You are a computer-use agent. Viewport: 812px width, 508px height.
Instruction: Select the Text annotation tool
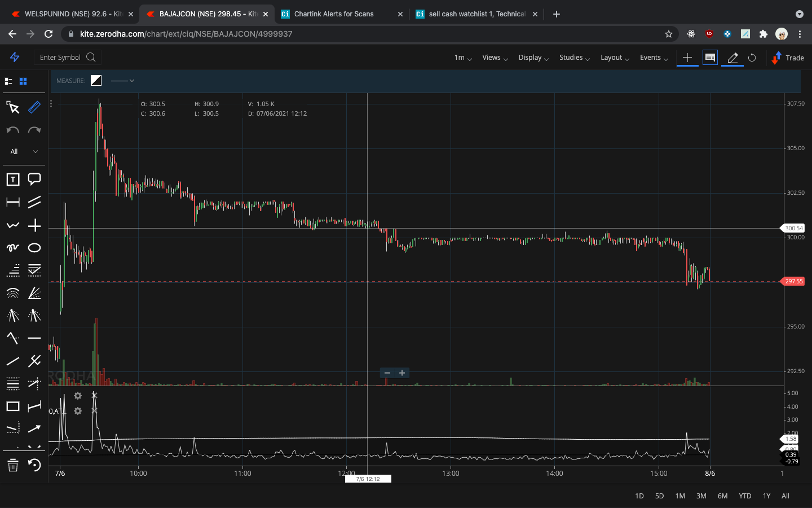point(12,179)
